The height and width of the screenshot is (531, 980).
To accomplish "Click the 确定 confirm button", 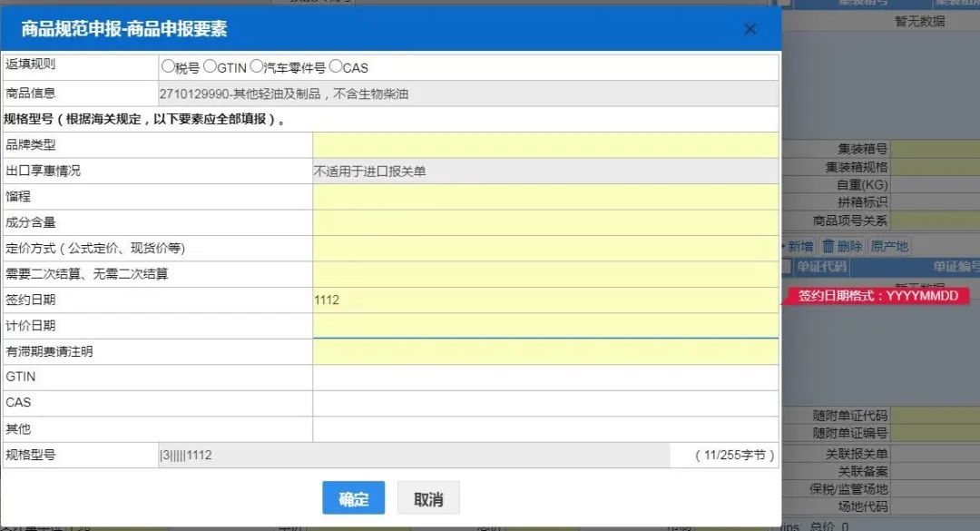I will [353, 498].
